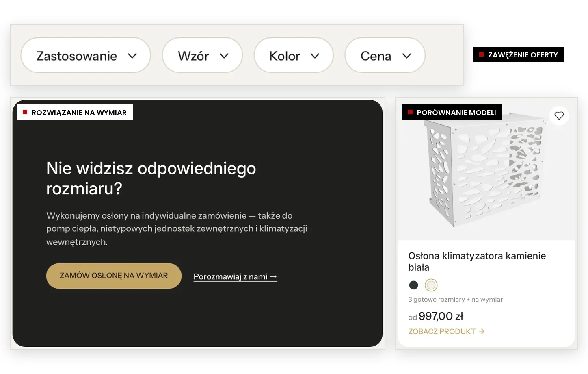
Task: Click the Zamów osłonę na wymiar button
Action: coord(114,276)
